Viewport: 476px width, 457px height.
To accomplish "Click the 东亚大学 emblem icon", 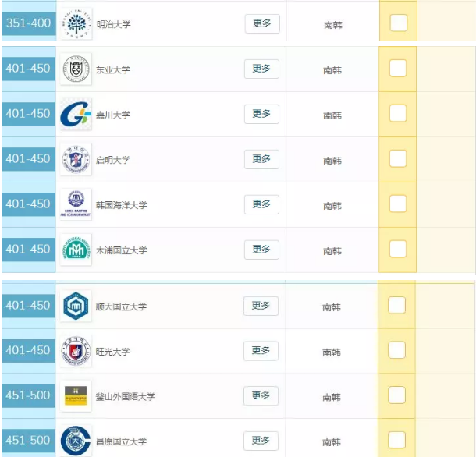I will tap(76, 69).
